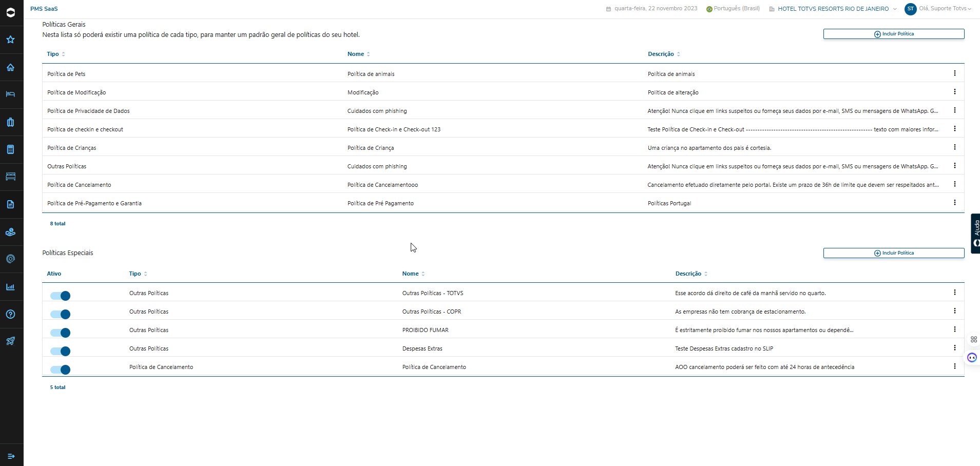Image resolution: width=980 pixels, height=466 pixels.
Task: Expand the Olá, Suporte Totvs user menu
Action: (x=944, y=9)
